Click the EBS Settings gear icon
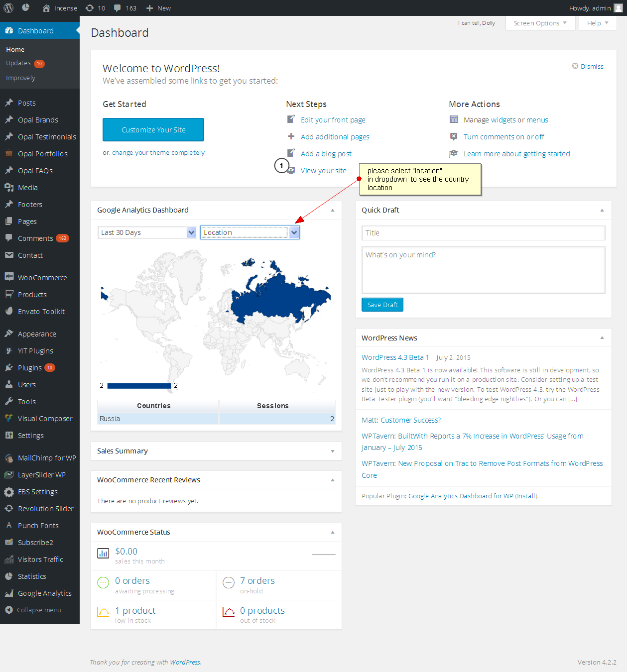Viewport: 627px width, 672px height. click(9, 492)
